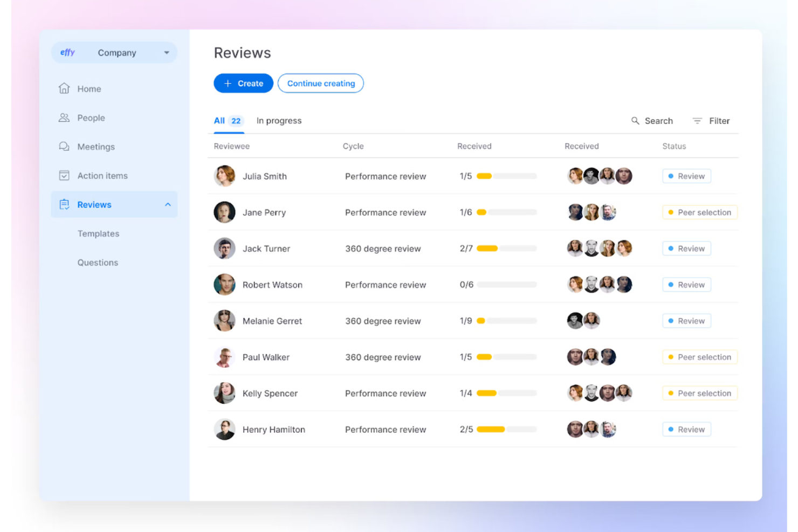
Task: Open Templates in the sidebar
Action: click(x=98, y=233)
